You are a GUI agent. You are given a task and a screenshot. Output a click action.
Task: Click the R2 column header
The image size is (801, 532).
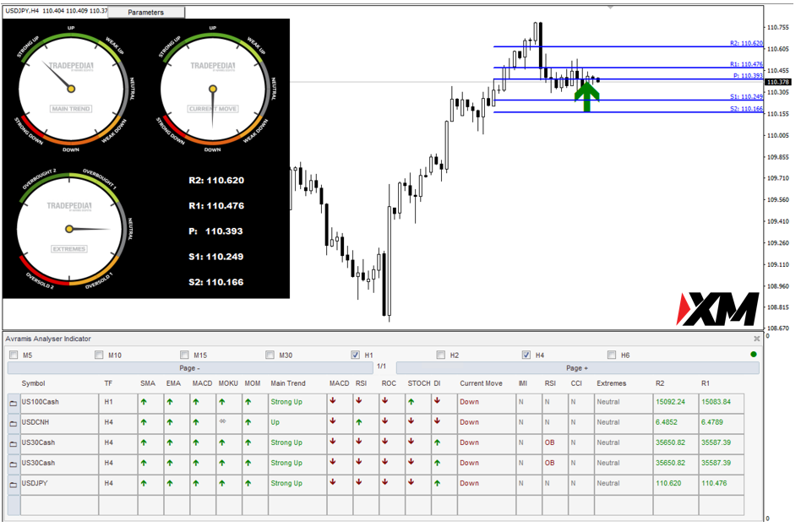[x=660, y=383]
